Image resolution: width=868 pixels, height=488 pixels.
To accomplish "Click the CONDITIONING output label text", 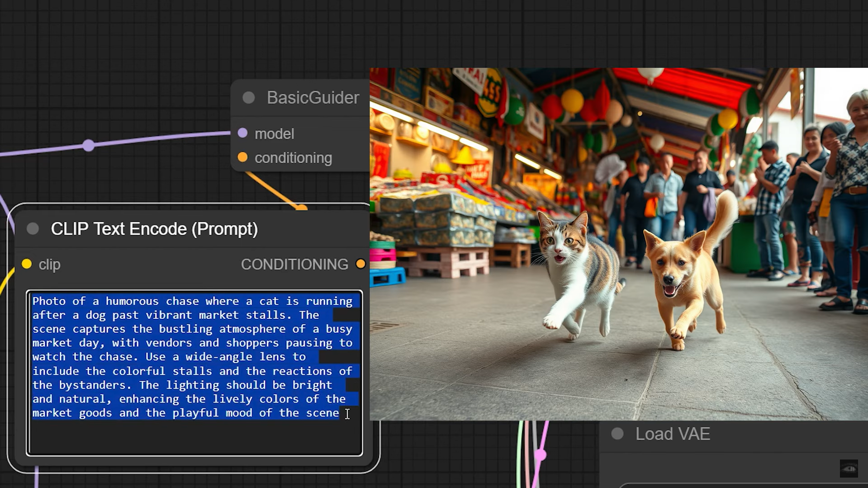I will coord(294,264).
